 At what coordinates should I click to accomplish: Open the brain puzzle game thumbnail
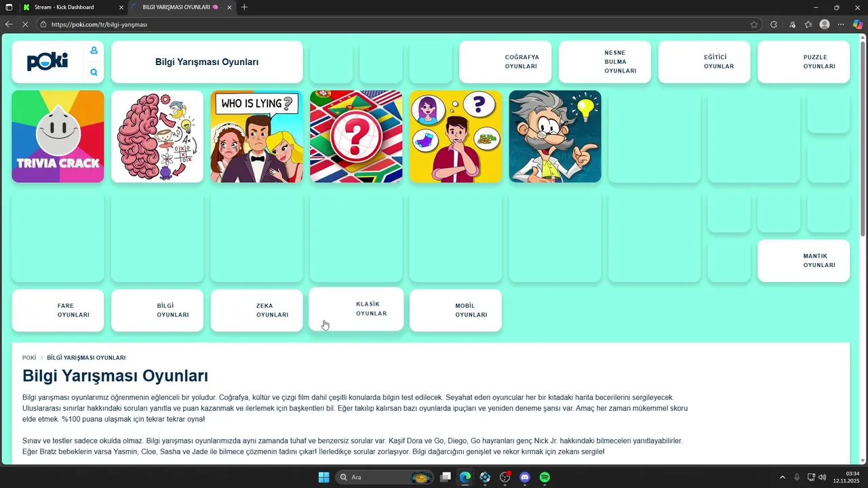(x=157, y=136)
